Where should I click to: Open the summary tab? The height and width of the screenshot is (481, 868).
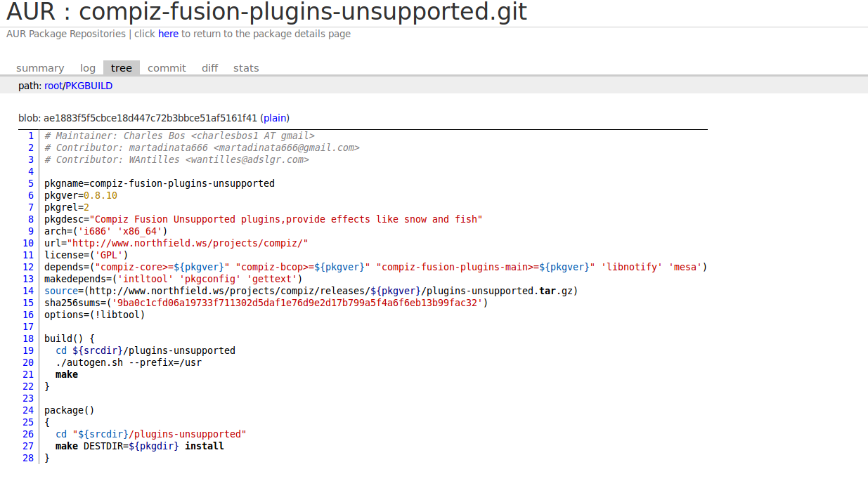[x=40, y=68]
